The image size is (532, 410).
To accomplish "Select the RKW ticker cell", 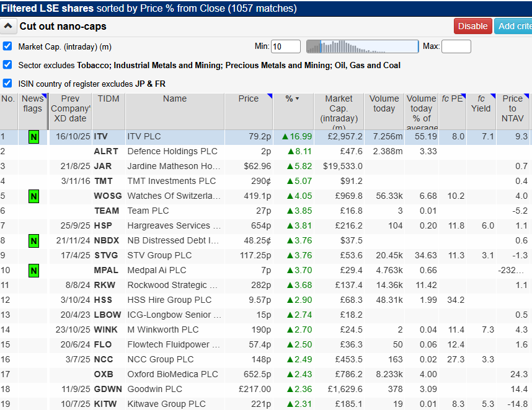I will (109, 286).
